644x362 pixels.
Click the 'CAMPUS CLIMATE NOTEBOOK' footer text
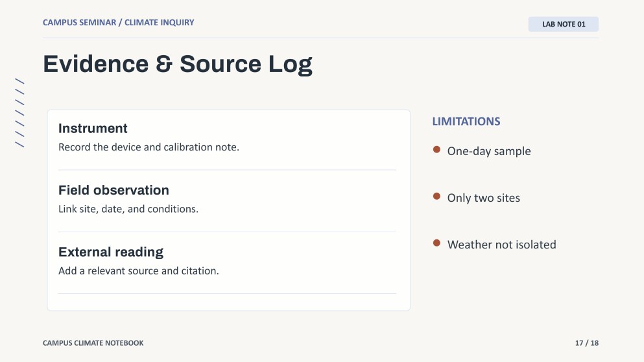[x=93, y=343]
